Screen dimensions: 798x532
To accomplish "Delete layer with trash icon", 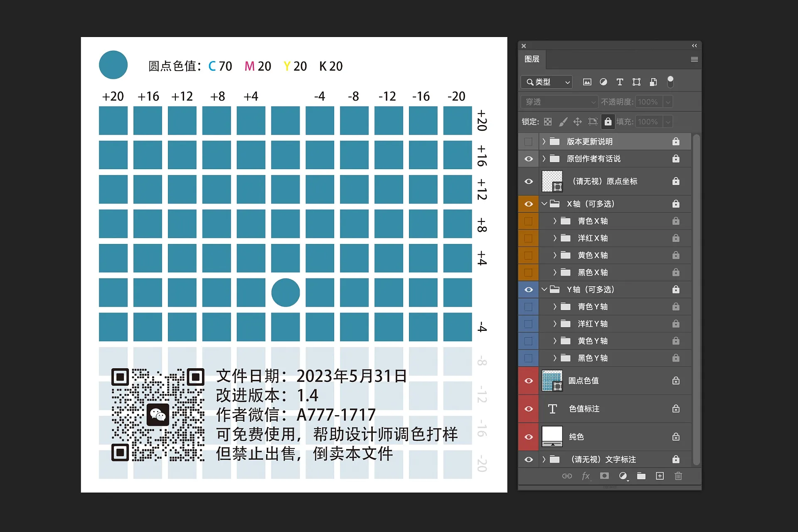I will click(x=678, y=476).
